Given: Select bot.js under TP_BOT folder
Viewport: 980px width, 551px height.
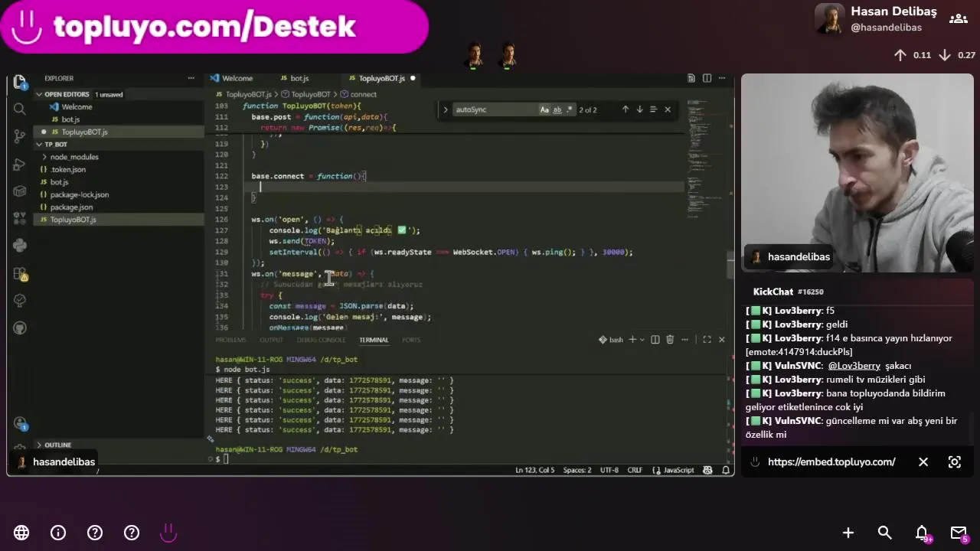Looking at the screenshot, I should coord(59,182).
